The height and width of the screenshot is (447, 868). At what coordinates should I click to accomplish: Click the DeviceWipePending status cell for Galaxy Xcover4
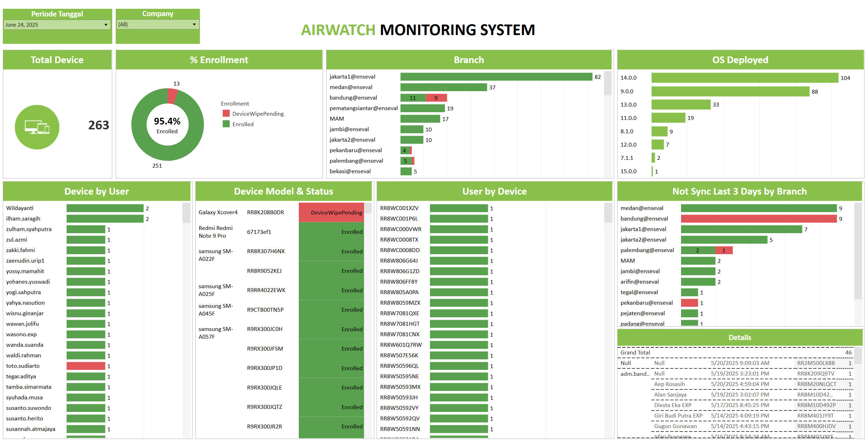pos(331,212)
